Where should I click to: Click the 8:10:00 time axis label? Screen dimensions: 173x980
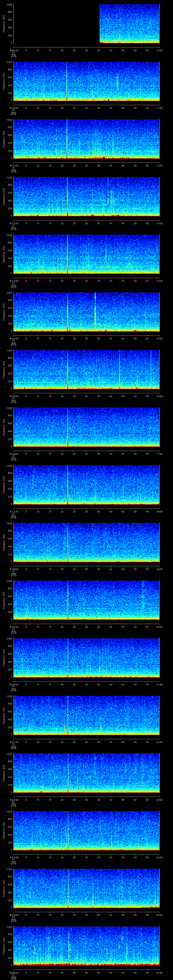(14, 108)
